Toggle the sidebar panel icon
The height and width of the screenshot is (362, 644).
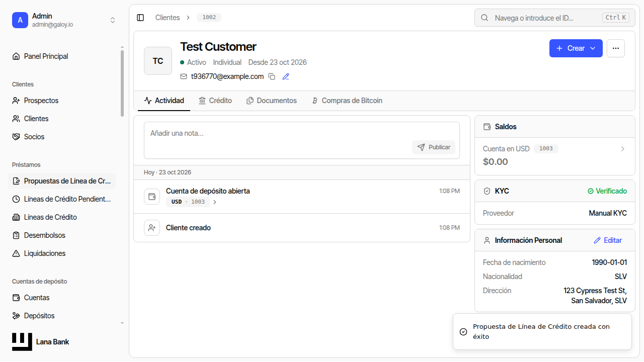coord(140,18)
